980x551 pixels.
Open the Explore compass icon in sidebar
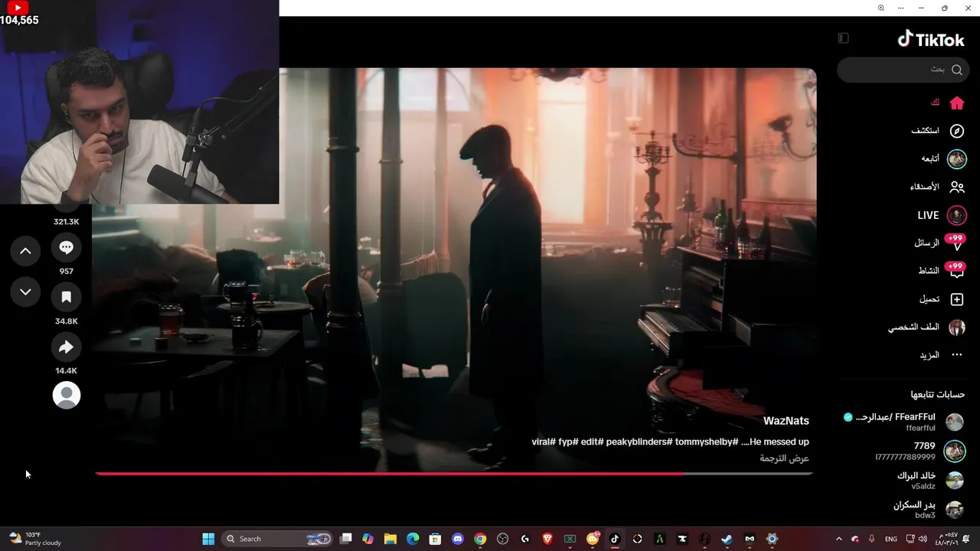point(956,131)
